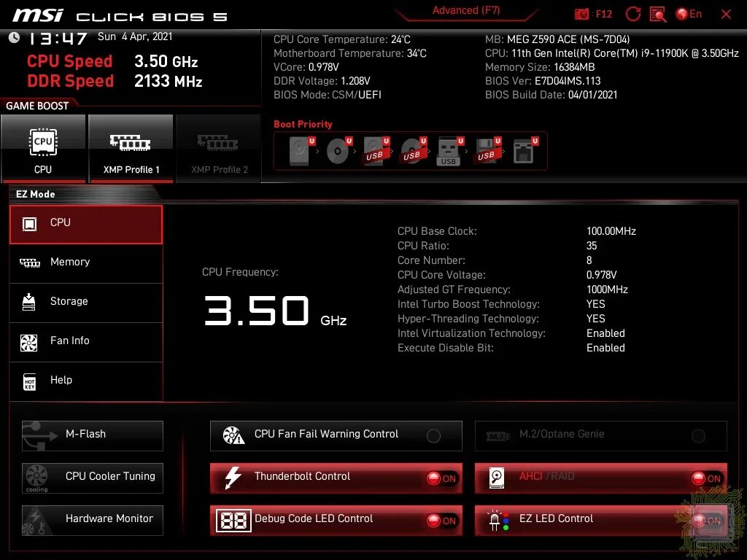Open the Help hotkey section

click(x=86, y=381)
